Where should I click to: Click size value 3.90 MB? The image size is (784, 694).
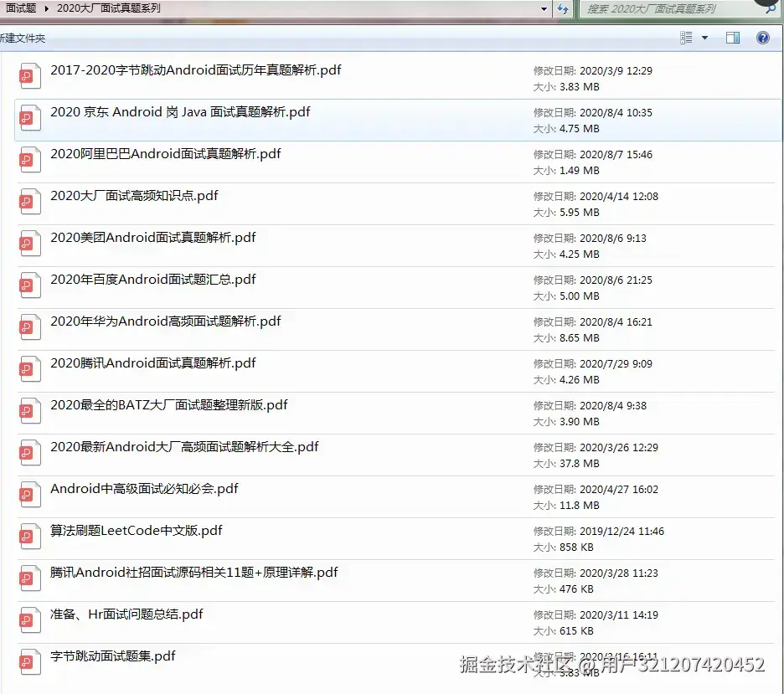click(x=580, y=423)
